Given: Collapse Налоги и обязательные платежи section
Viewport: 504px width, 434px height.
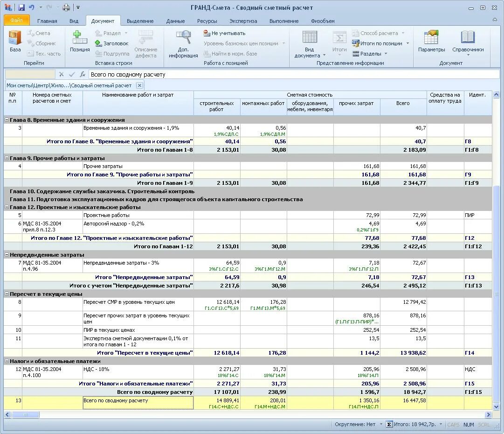Looking at the screenshot, I should 7,361.
